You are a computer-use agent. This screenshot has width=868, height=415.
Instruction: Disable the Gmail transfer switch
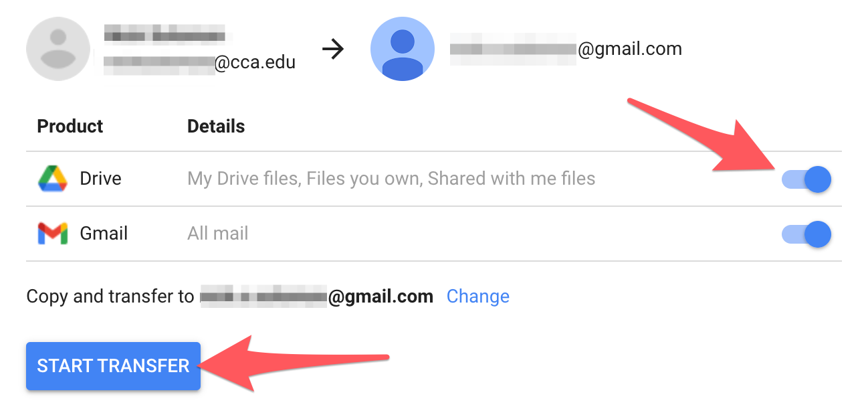point(806,234)
